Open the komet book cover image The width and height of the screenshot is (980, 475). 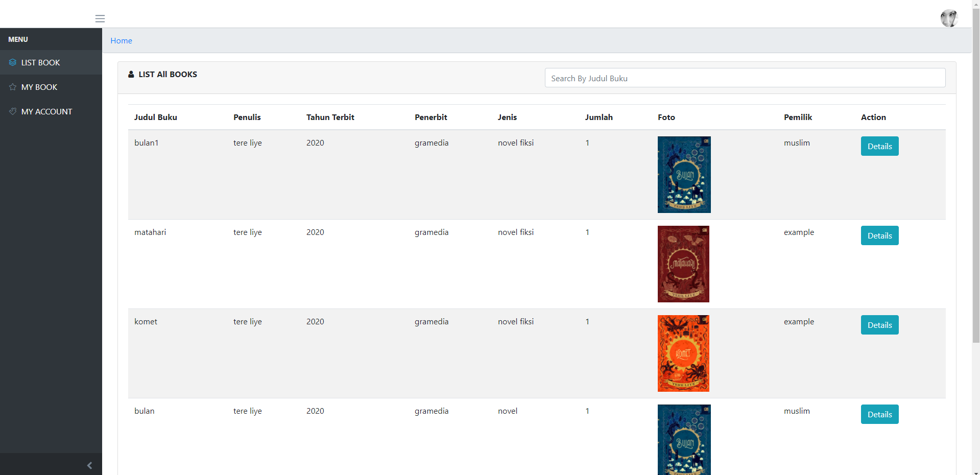coord(683,353)
